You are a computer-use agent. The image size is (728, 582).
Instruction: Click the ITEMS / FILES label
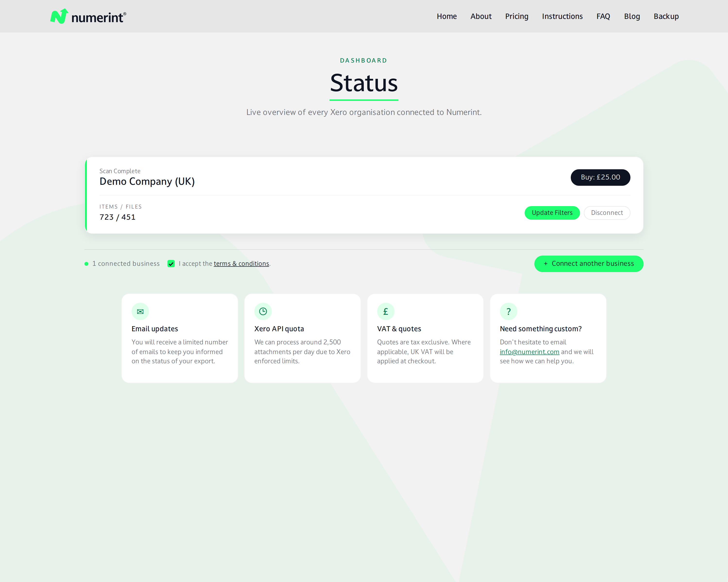click(x=121, y=206)
